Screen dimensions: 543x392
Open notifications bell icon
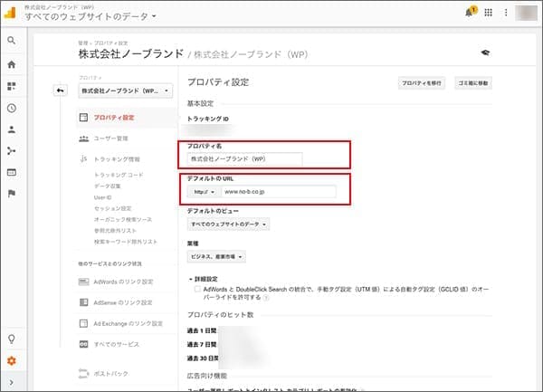(471, 12)
